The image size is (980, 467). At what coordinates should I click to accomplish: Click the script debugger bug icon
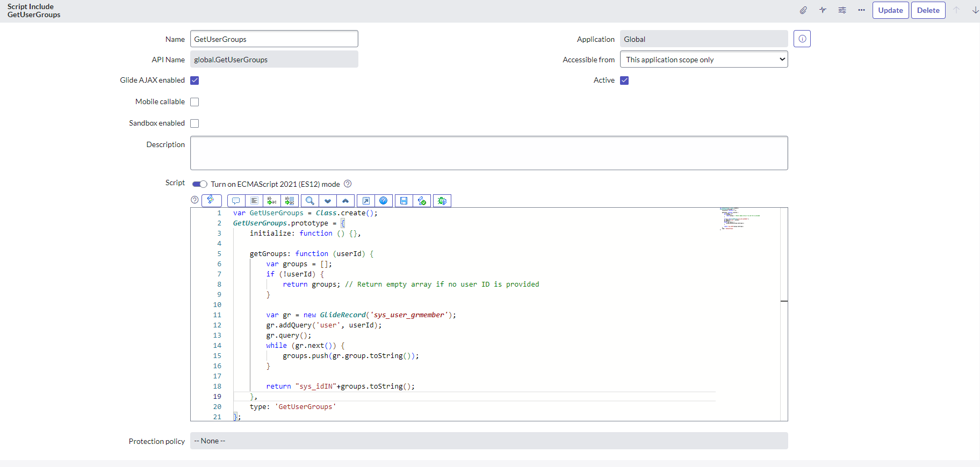[442, 201]
